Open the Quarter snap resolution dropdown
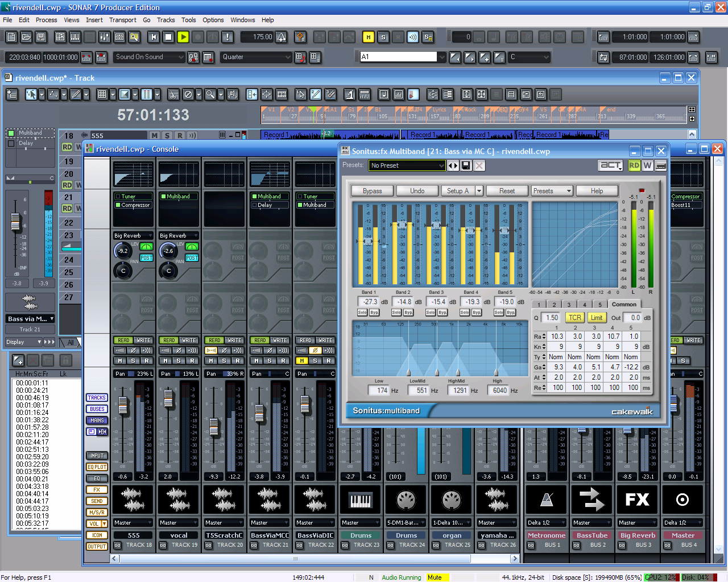 click(x=256, y=57)
